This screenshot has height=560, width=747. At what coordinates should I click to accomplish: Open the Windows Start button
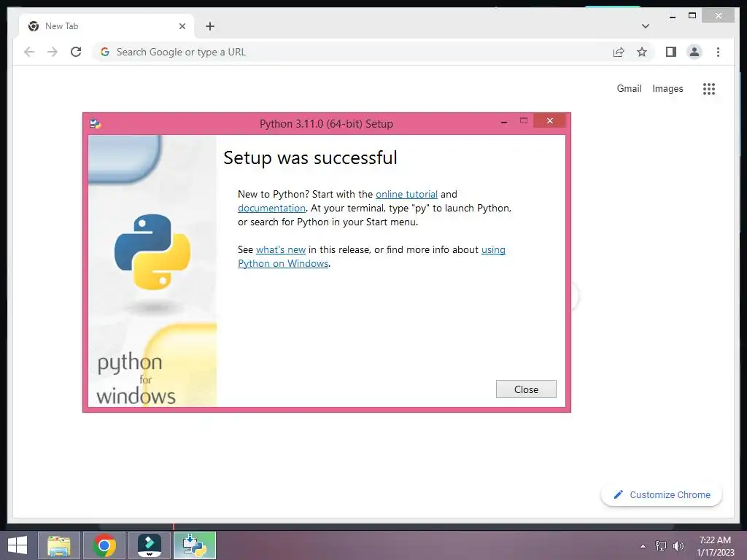click(18, 545)
